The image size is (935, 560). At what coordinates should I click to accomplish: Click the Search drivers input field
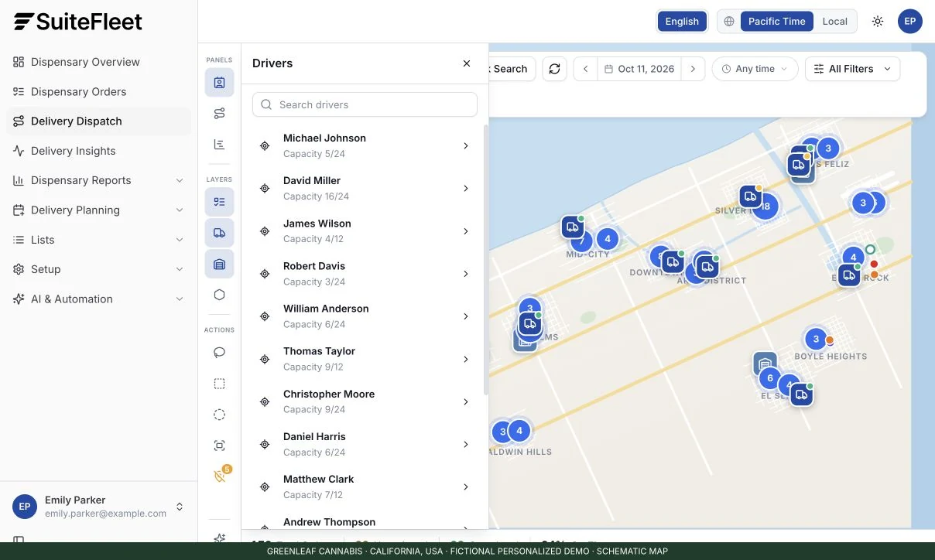(x=365, y=104)
